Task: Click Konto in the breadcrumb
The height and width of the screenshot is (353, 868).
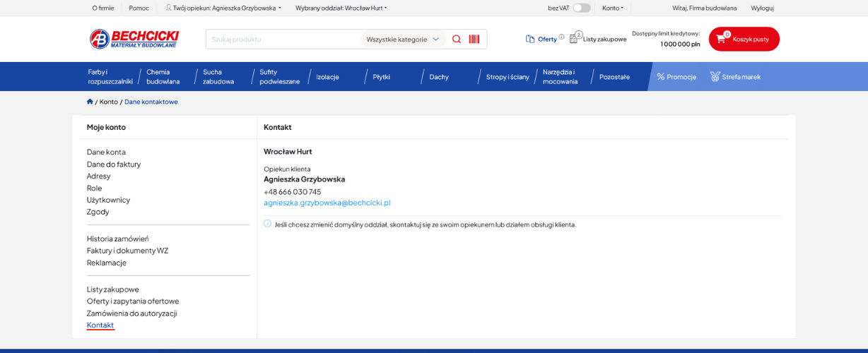Action: [109, 102]
